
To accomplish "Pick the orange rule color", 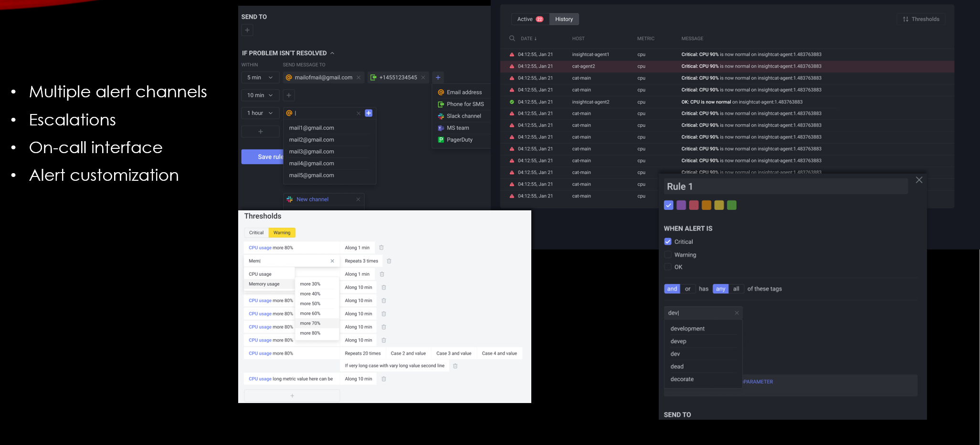I will 706,205.
